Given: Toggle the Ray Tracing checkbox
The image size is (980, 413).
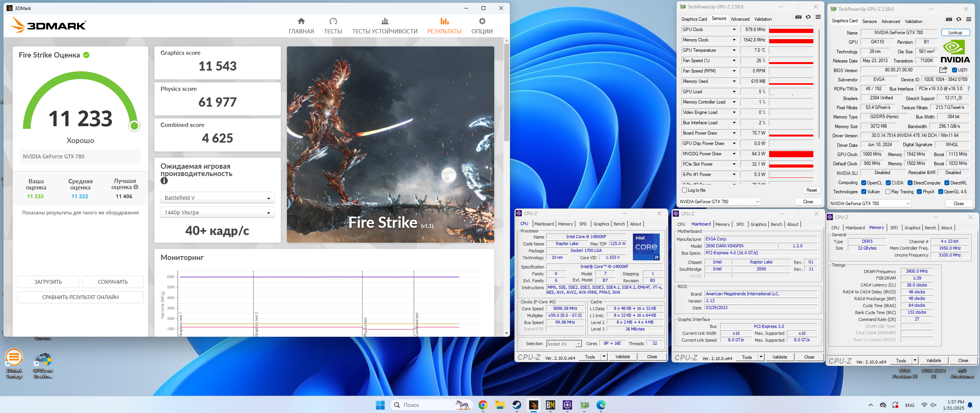Looking at the screenshot, I should tap(888, 192).
